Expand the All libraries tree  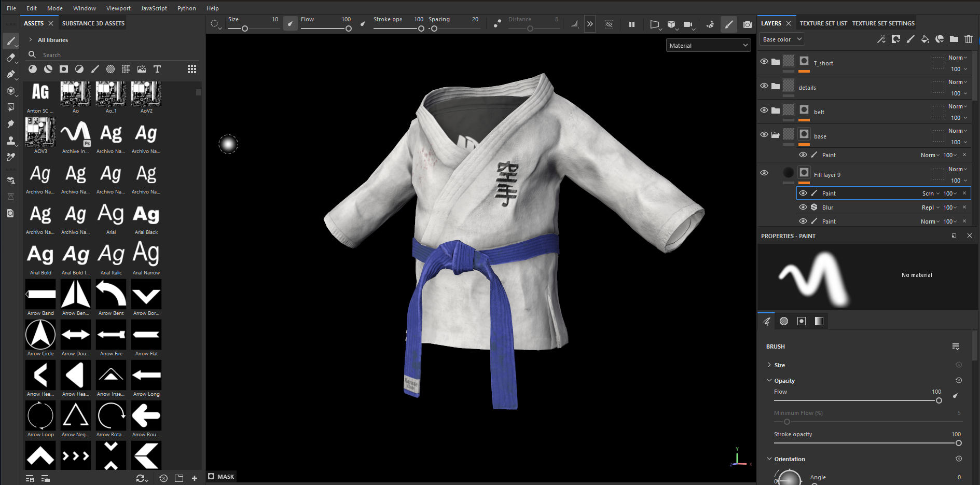pyautogui.click(x=31, y=40)
